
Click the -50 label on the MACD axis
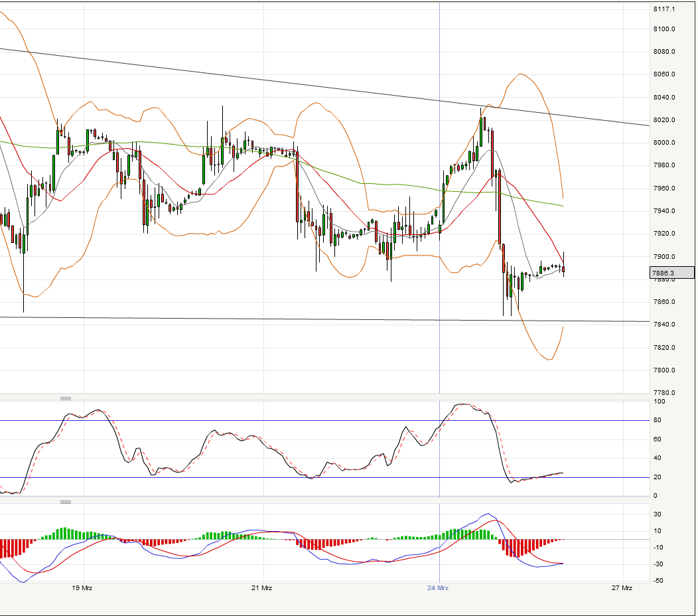click(659, 581)
